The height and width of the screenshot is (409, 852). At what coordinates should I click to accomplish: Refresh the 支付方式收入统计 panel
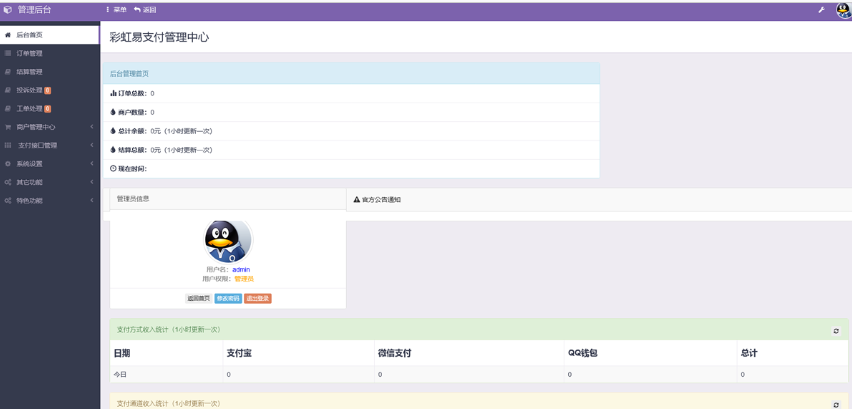click(x=836, y=331)
